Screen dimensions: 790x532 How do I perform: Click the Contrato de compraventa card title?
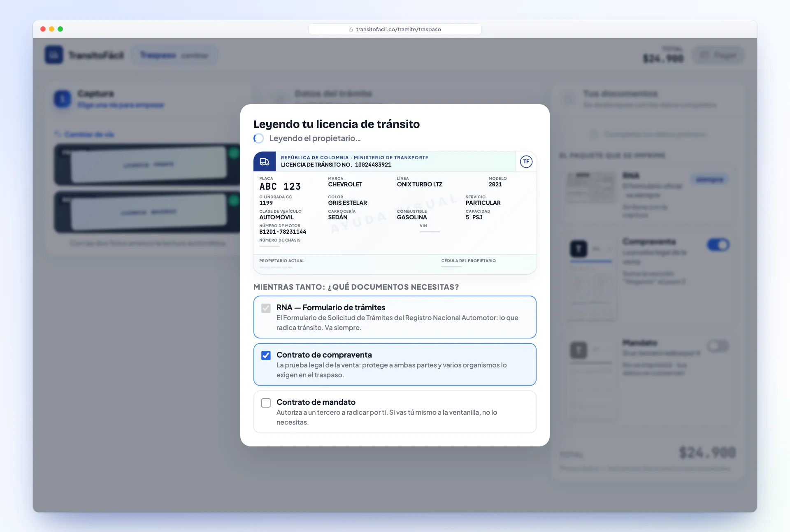(324, 355)
